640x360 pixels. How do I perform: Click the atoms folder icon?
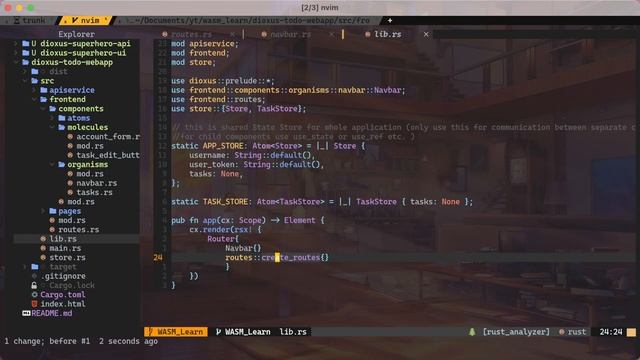(62, 118)
